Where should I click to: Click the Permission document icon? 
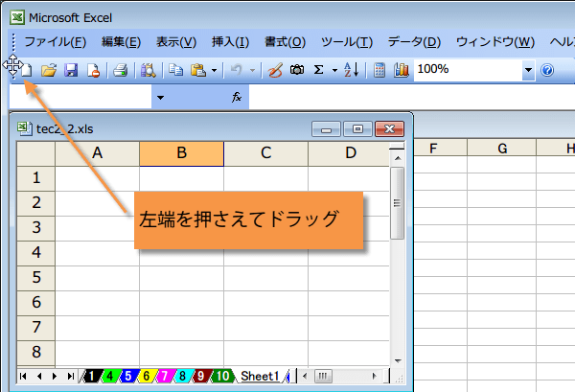tap(93, 70)
